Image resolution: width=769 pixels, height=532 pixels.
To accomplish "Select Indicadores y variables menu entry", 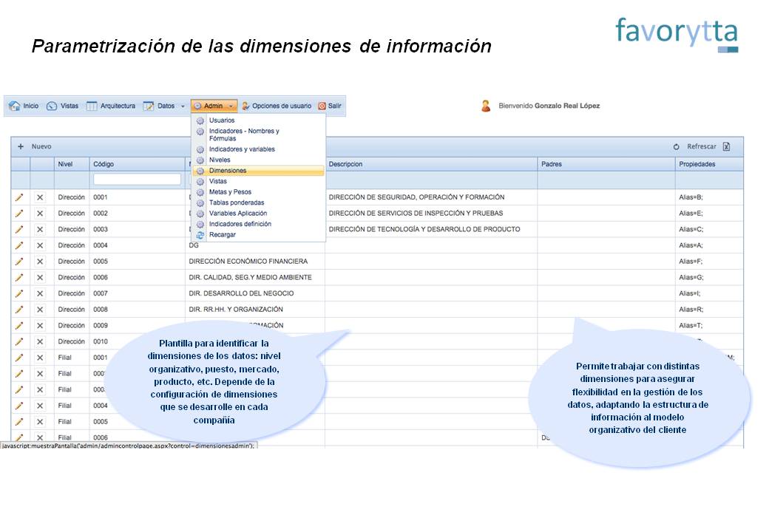I will pyautogui.click(x=242, y=149).
